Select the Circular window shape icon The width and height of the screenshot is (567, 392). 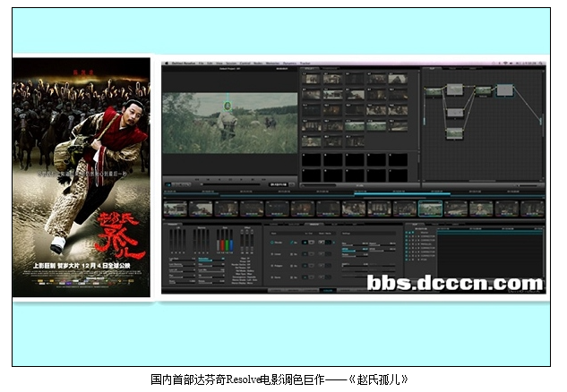click(x=272, y=243)
